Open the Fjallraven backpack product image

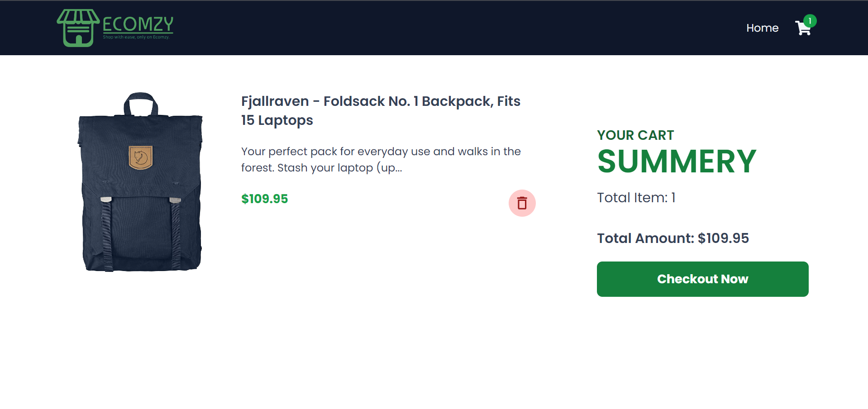[x=140, y=182]
